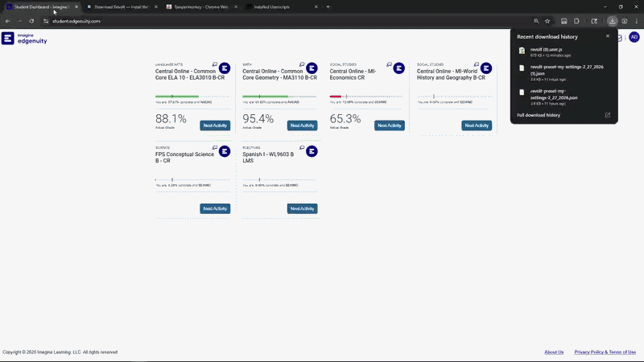Click the Chrome downloads toolbar icon

(x=613, y=21)
